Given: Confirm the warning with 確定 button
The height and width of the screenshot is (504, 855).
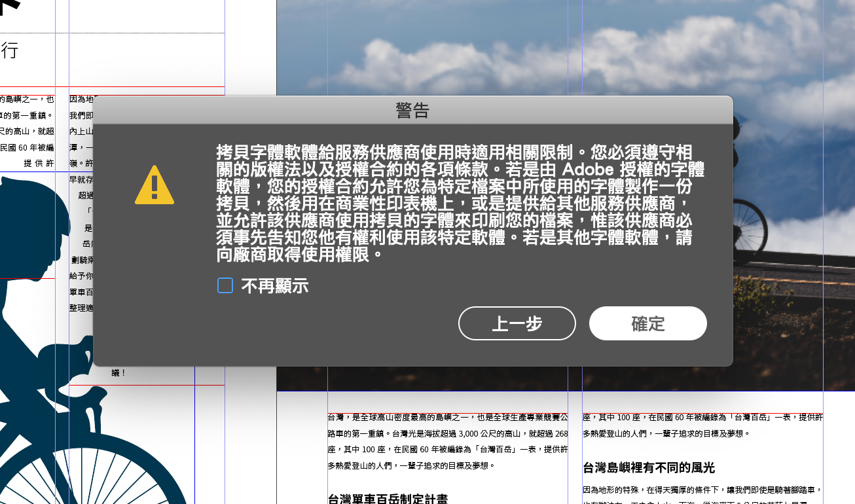Looking at the screenshot, I should click(647, 323).
